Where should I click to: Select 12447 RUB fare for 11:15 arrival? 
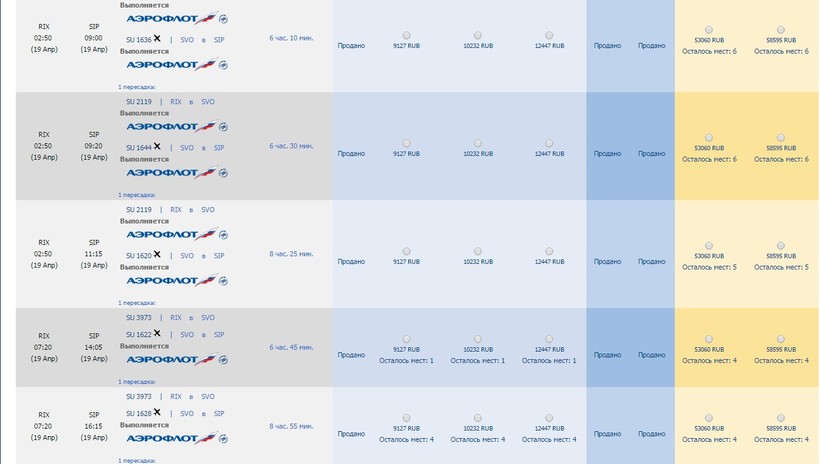pyautogui.click(x=549, y=251)
